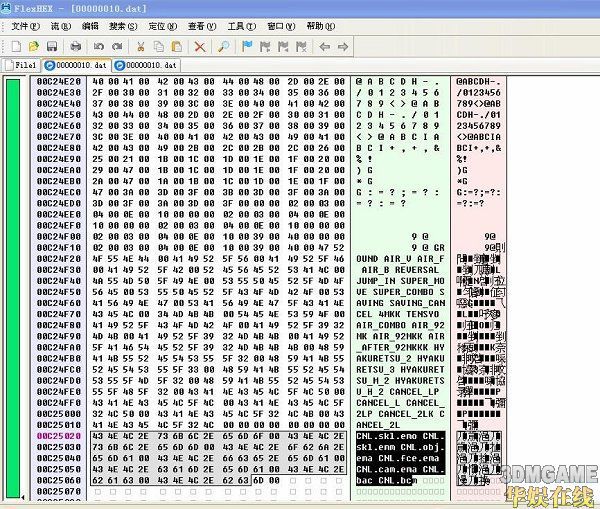This screenshot has height=509, width=600.
Task: Click first hex byte 40 in row 00C24E20
Action: click(98, 82)
